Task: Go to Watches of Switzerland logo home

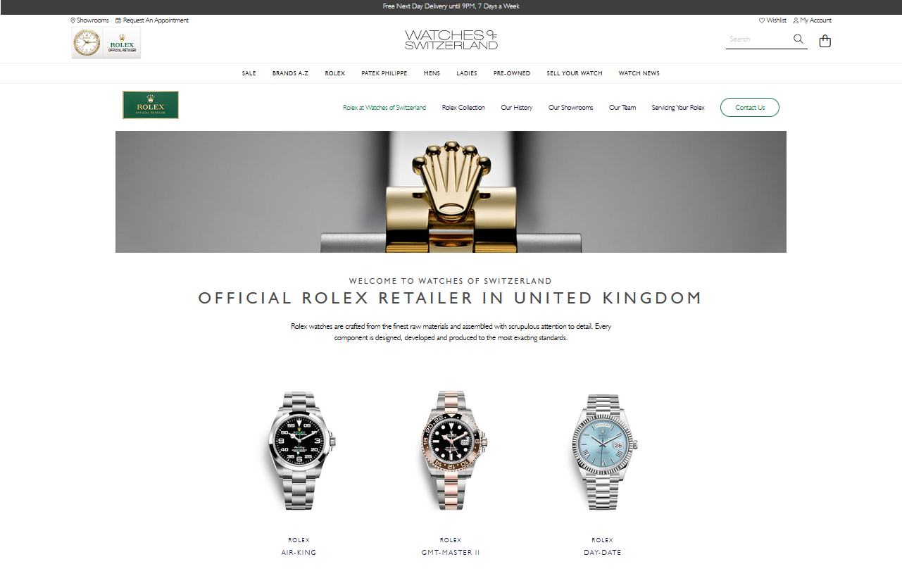Action: click(451, 39)
